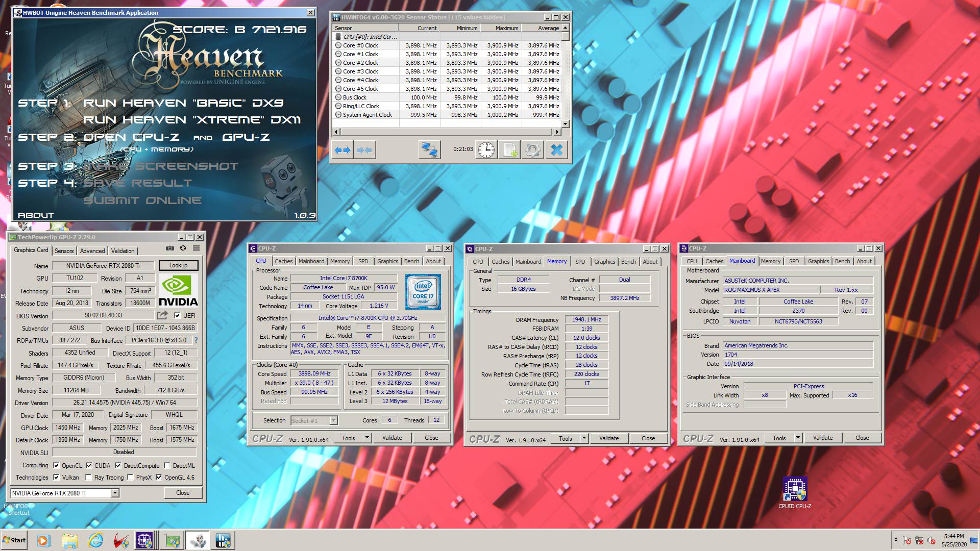Image resolution: width=980 pixels, height=551 pixels.
Task: Click Close in the Memory tab CPU-Z window
Action: pos(648,438)
